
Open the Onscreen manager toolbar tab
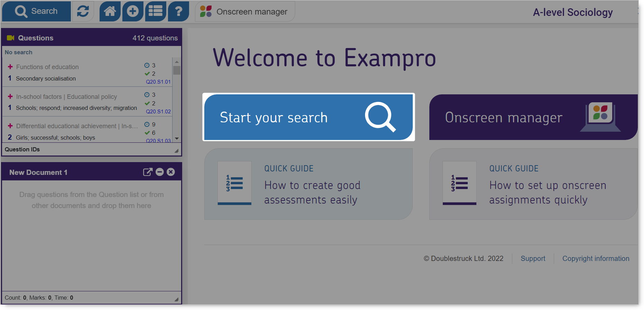[x=245, y=12]
